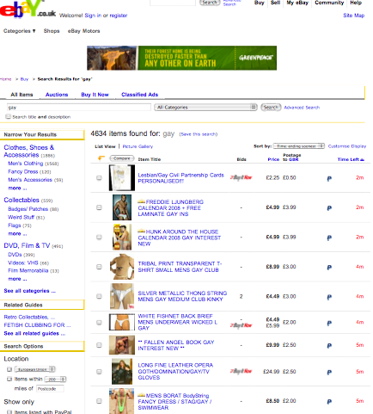This screenshot has height=414, width=373.
Task: Follow the Sign in link
Action: point(93,15)
